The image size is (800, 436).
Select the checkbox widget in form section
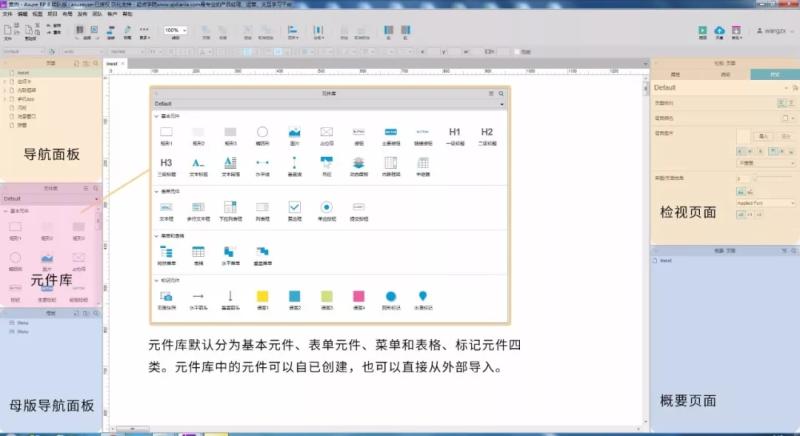294,207
